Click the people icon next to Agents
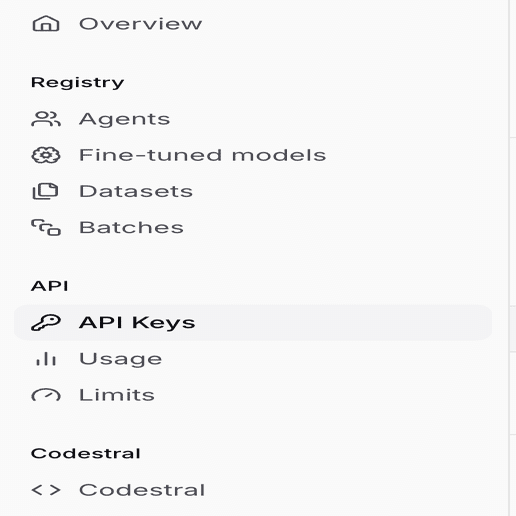Screen dimensions: 516x516 [x=46, y=119]
